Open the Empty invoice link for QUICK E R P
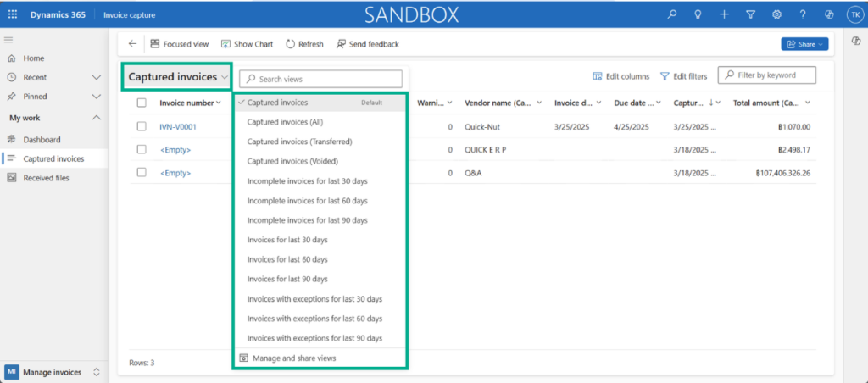 pos(175,149)
